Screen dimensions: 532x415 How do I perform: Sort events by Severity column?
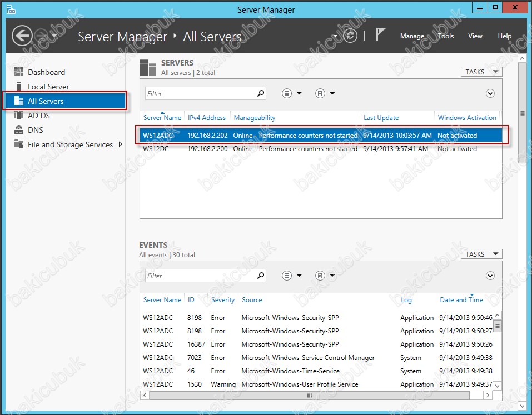point(222,300)
